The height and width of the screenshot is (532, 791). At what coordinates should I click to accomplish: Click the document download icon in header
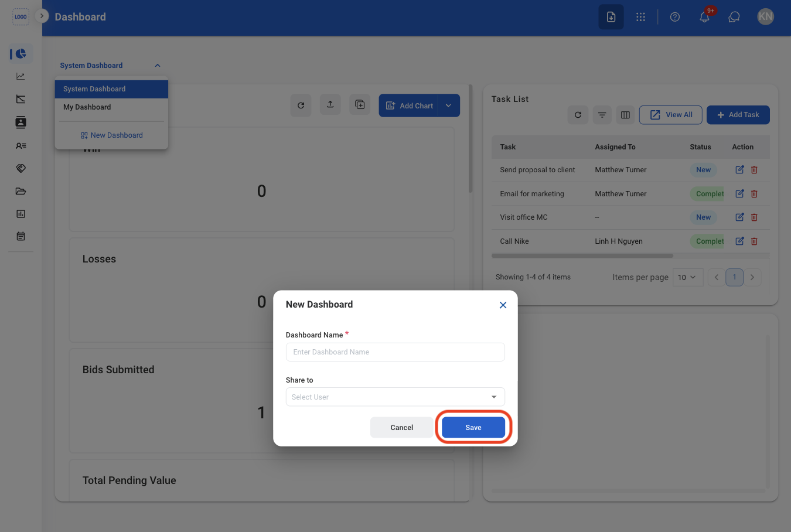point(611,17)
